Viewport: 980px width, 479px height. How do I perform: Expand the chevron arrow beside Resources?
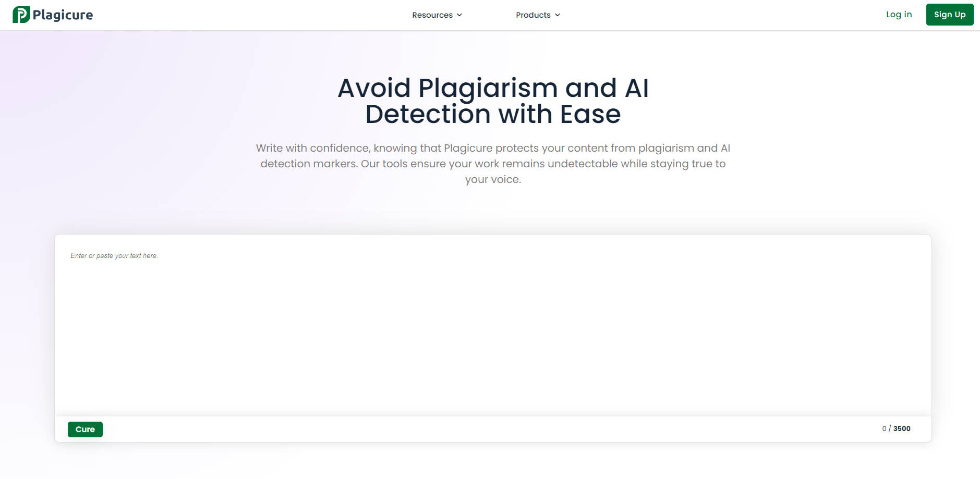[459, 15]
